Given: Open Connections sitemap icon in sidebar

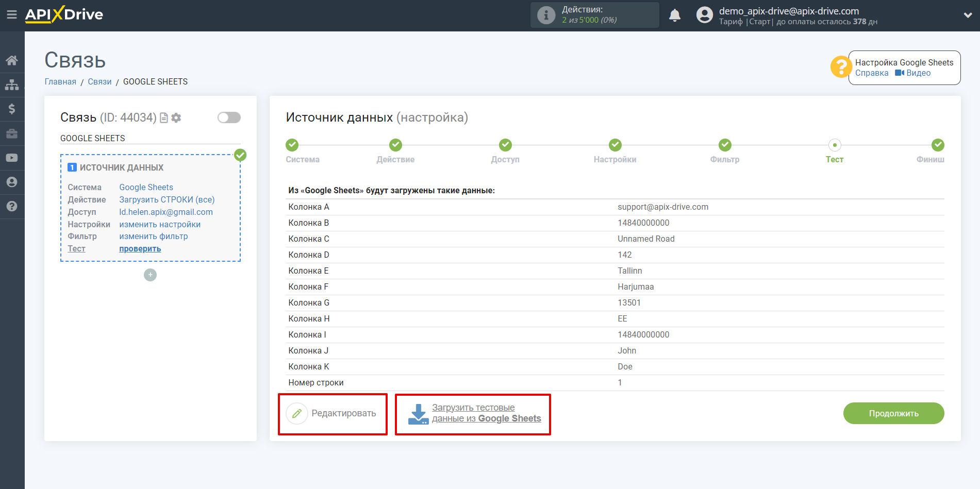Looking at the screenshot, I should pyautogui.click(x=12, y=85).
